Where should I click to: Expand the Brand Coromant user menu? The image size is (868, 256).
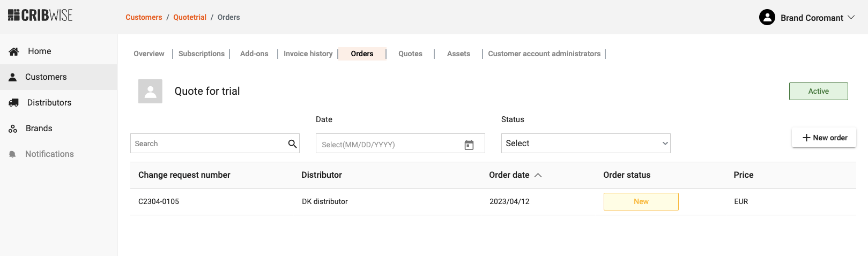point(851,18)
